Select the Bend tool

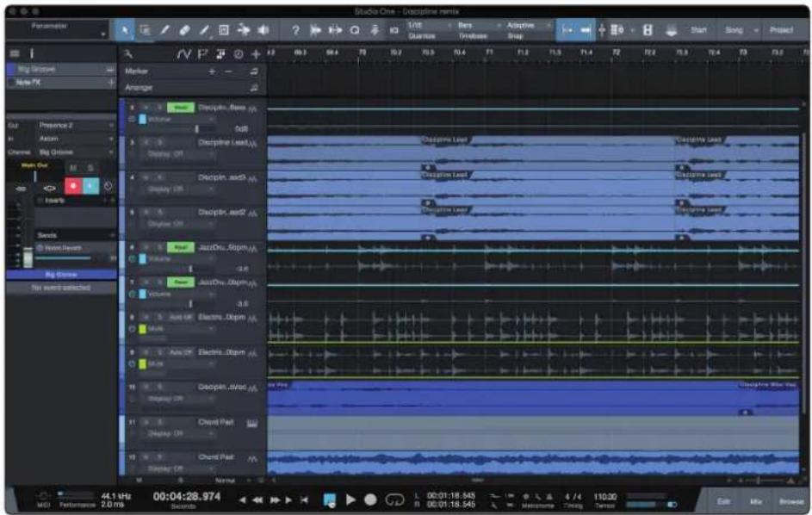tap(244, 30)
